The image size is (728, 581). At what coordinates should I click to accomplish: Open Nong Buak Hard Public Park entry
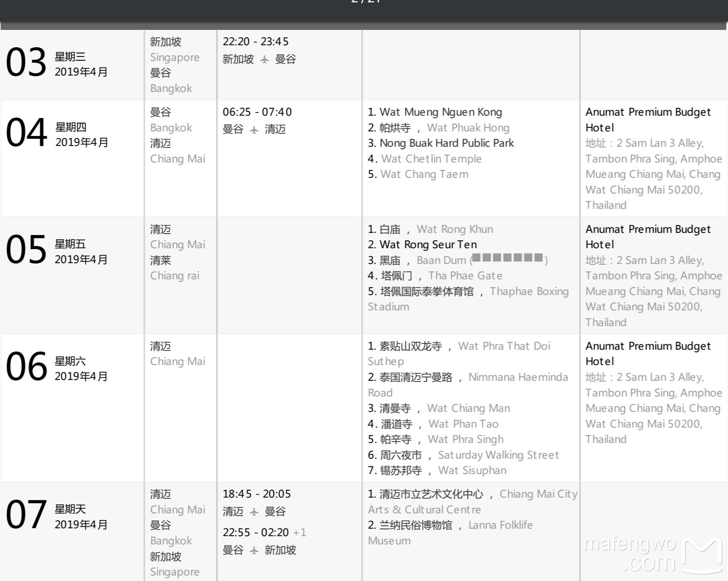click(441, 143)
